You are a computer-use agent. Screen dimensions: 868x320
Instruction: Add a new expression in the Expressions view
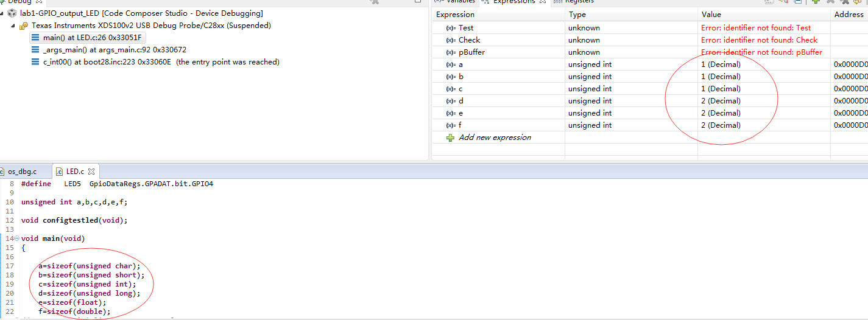495,137
